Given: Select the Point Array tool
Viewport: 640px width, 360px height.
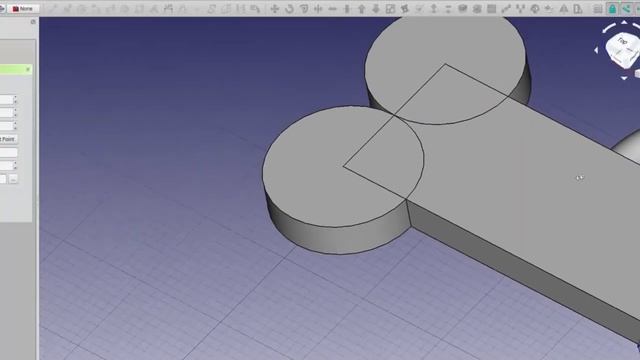Looking at the screenshot, I should [x=520, y=9].
